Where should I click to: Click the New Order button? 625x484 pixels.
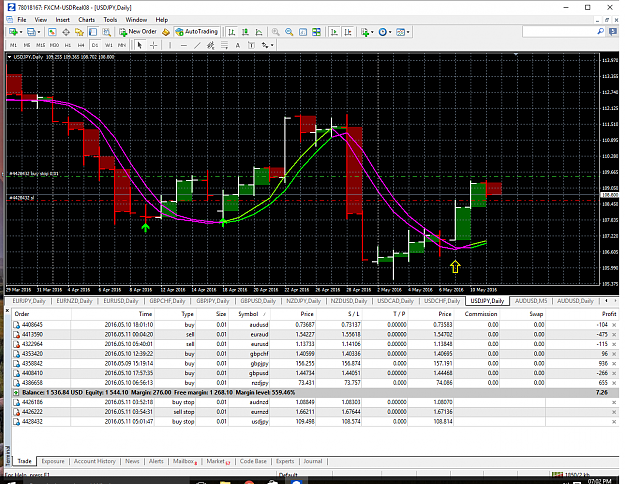click(x=138, y=31)
